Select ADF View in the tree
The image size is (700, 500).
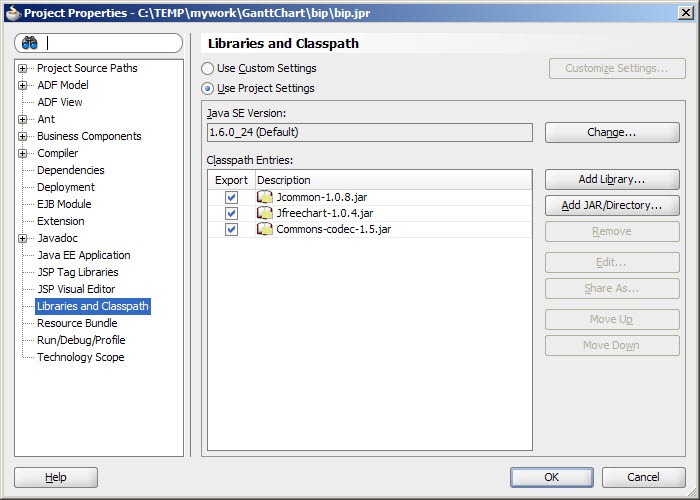[60, 102]
